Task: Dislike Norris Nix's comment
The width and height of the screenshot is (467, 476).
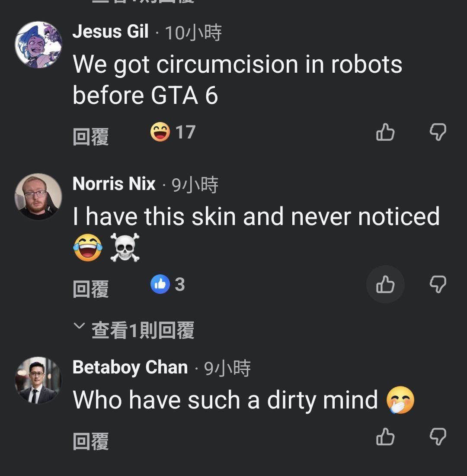Action: click(x=438, y=284)
